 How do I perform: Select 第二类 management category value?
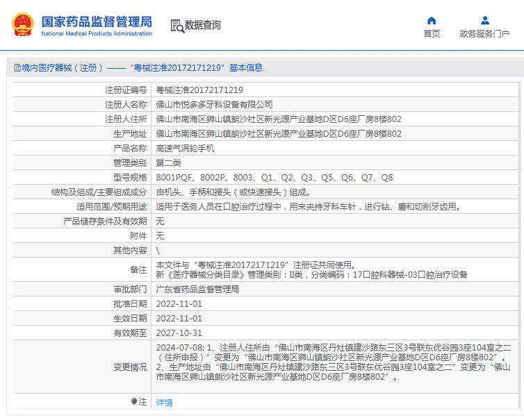(168, 163)
